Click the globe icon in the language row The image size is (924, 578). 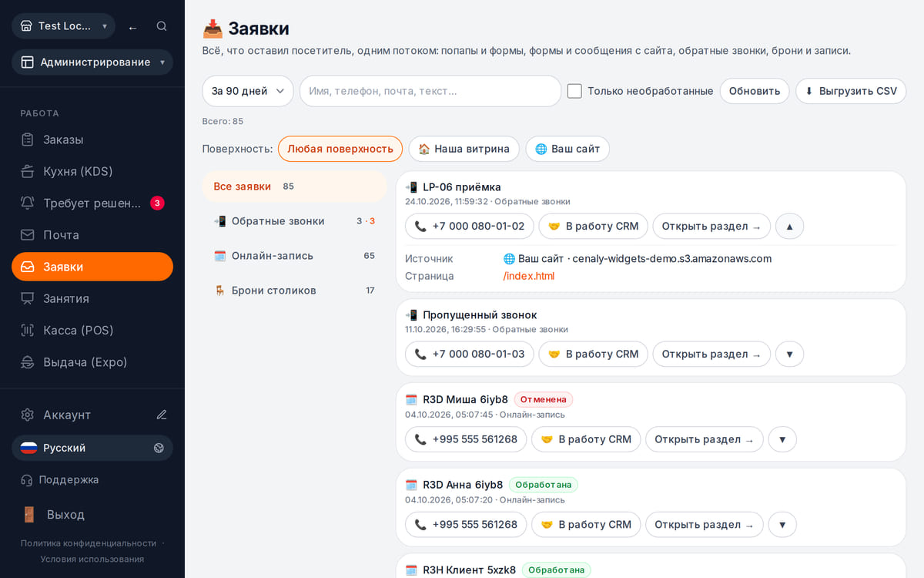pos(159,448)
